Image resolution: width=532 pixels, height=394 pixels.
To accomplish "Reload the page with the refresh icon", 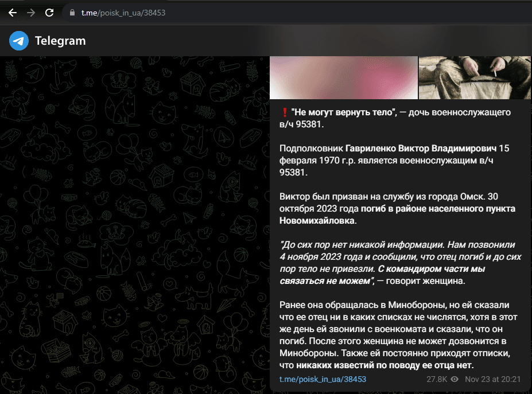I will click(49, 13).
